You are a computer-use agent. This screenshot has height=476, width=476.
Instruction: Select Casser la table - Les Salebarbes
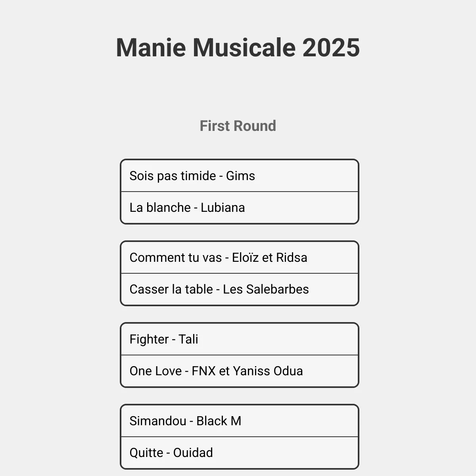240,289
